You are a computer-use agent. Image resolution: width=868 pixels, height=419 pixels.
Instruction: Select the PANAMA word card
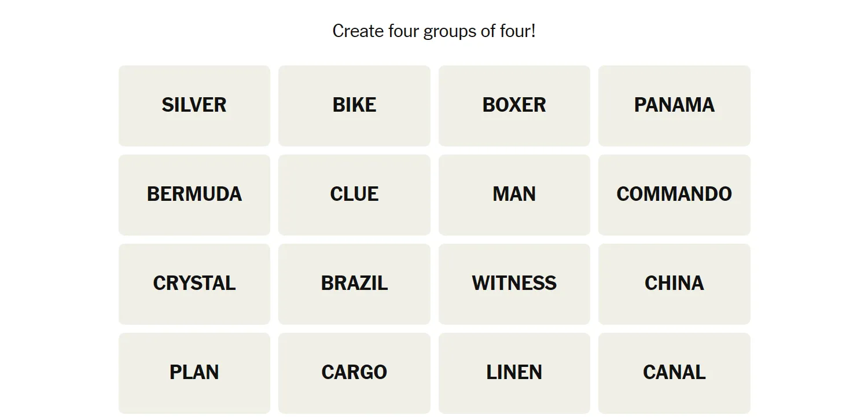[674, 105]
